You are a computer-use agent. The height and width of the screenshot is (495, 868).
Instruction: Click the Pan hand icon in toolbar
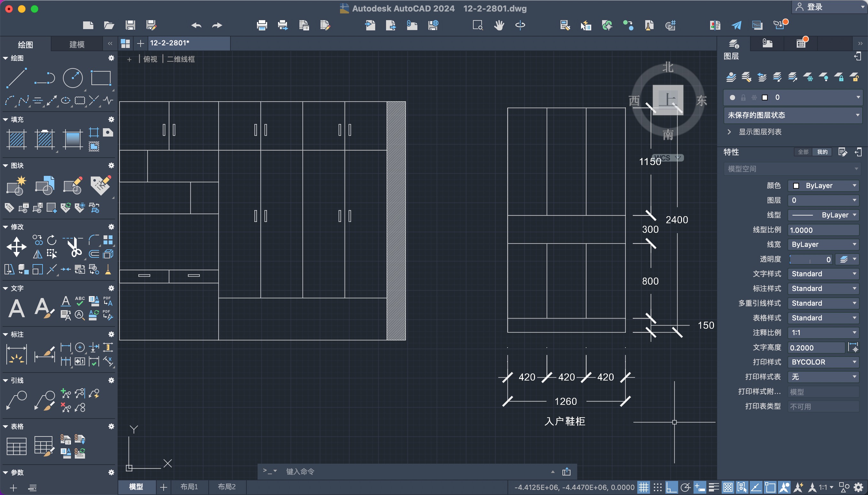(x=499, y=25)
